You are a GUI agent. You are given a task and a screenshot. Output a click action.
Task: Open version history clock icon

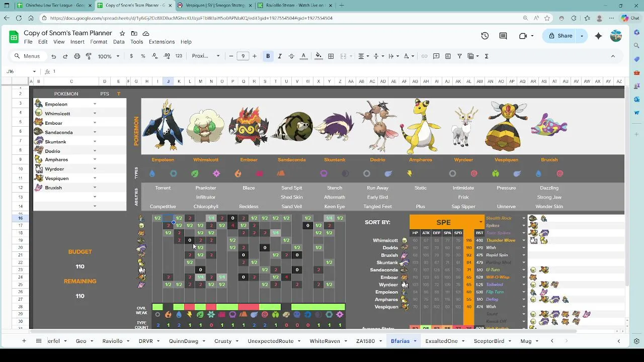485,36
